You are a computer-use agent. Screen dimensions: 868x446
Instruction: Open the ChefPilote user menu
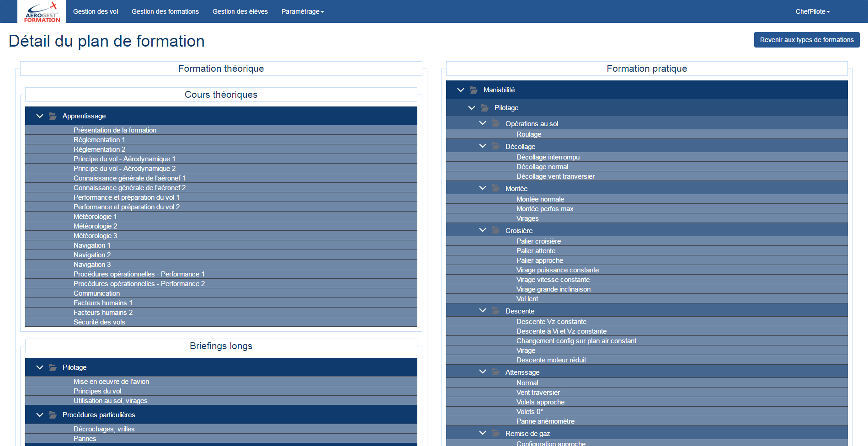point(812,11)
